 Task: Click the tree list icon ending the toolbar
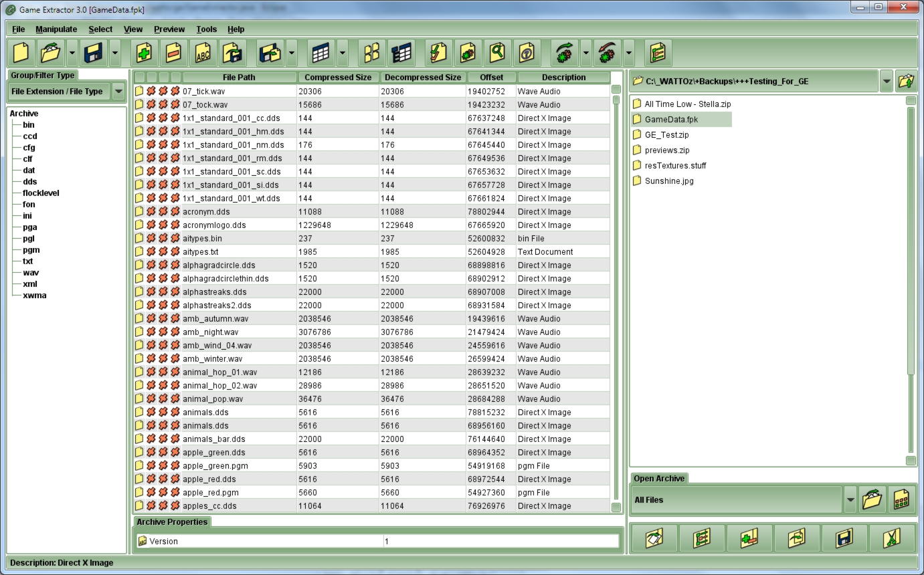(658, 53)
